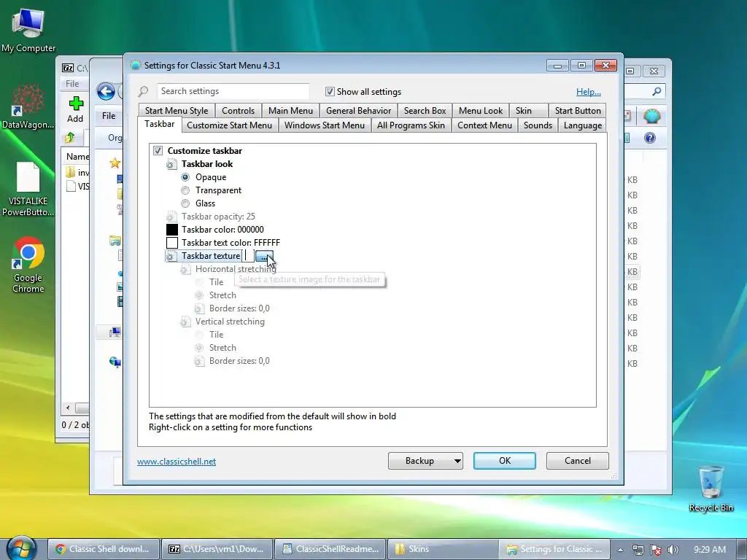
Task: Click the volume icon in system tray
Action: tap(673, 550)
